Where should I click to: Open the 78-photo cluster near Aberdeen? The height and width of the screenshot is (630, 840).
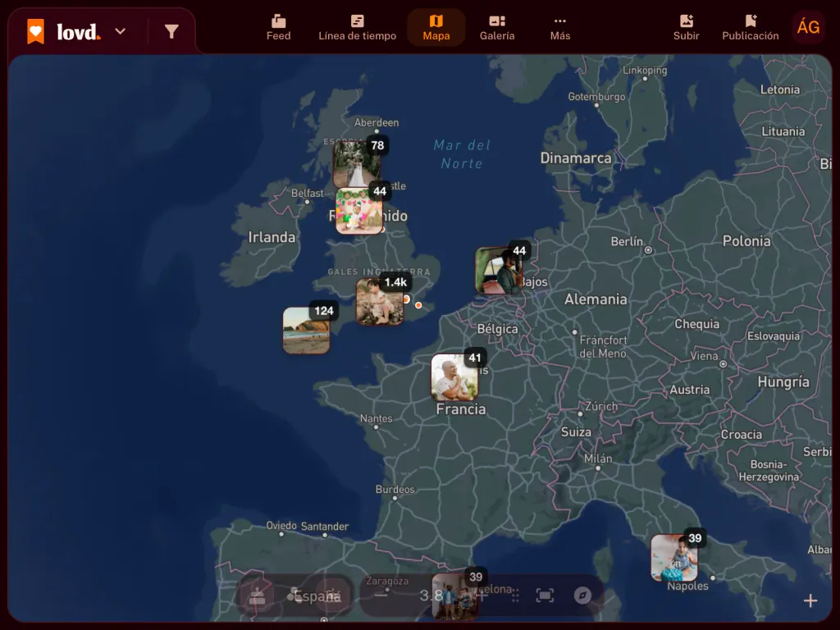tap(358, 163)
